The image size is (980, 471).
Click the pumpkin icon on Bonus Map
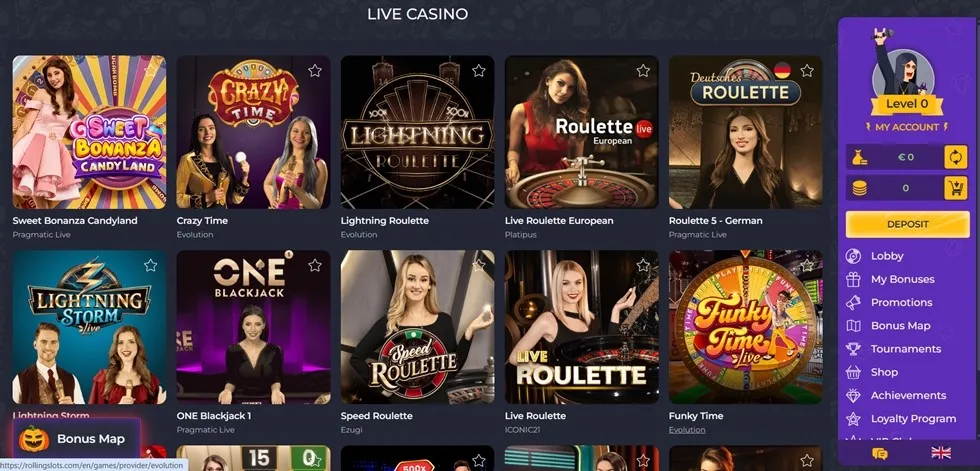[34, 439]
